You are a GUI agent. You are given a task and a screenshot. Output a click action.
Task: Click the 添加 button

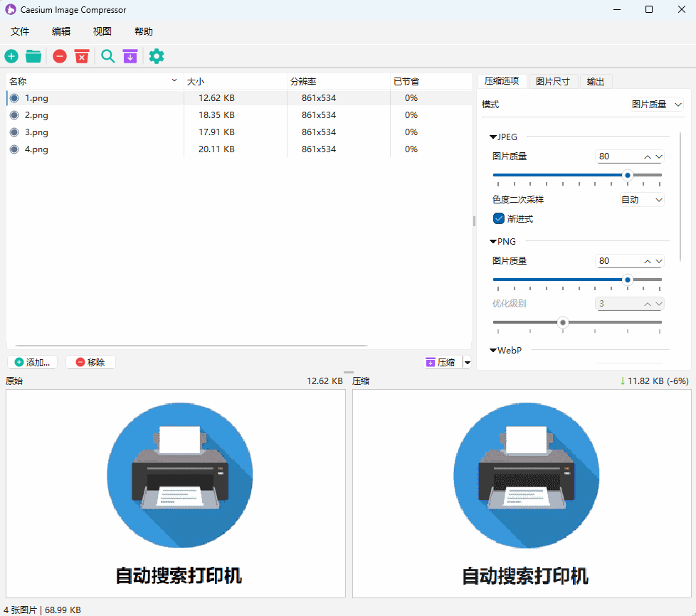(x=32, y=362)
